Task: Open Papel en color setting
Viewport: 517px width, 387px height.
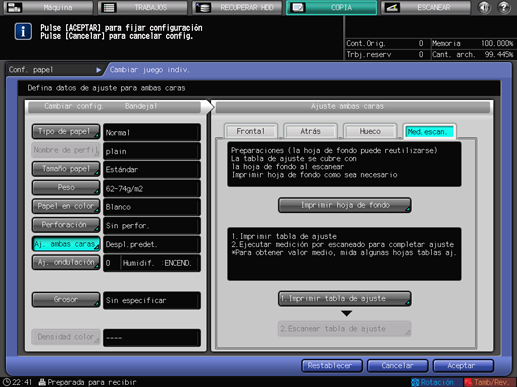Action: pyautogui.click(x=66, y=206)
